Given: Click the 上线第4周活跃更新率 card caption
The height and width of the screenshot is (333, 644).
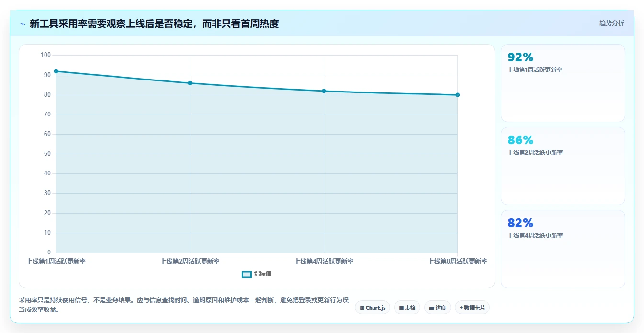Looking at the screenshot, I should 535,236.
